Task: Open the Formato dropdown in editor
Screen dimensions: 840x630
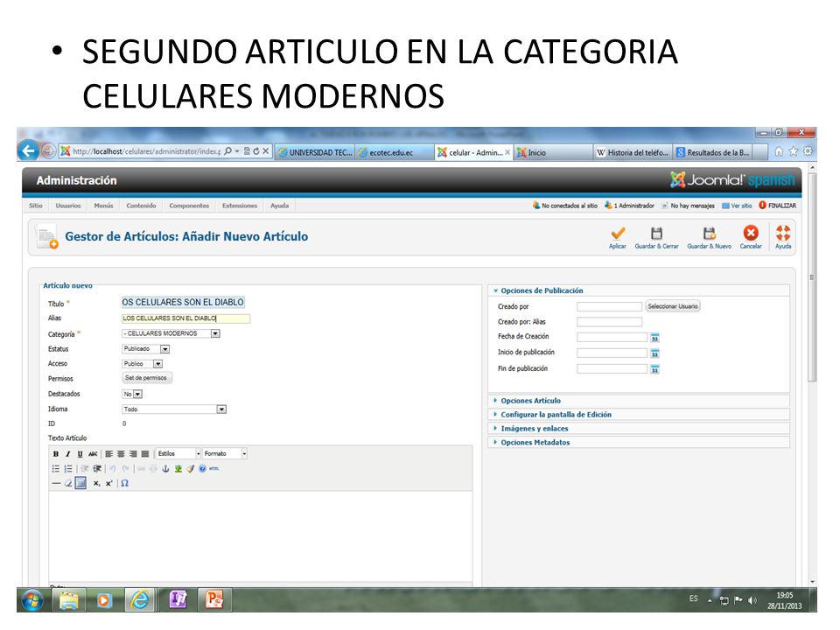Action: pyautogui.click(x=225, y=454)
